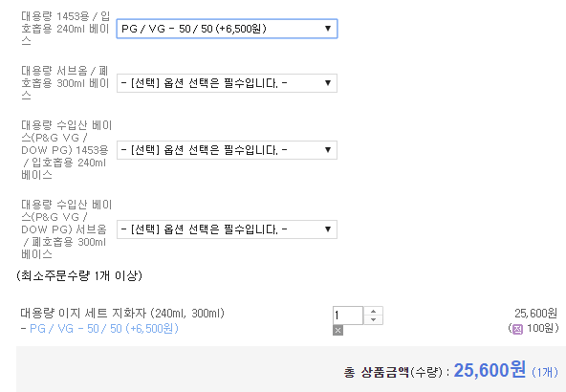
Task: Expand dropdown for 수입산 서브옴 폐호흡용 300ml base
Action: pyautogui.click(x=227, y=229)
